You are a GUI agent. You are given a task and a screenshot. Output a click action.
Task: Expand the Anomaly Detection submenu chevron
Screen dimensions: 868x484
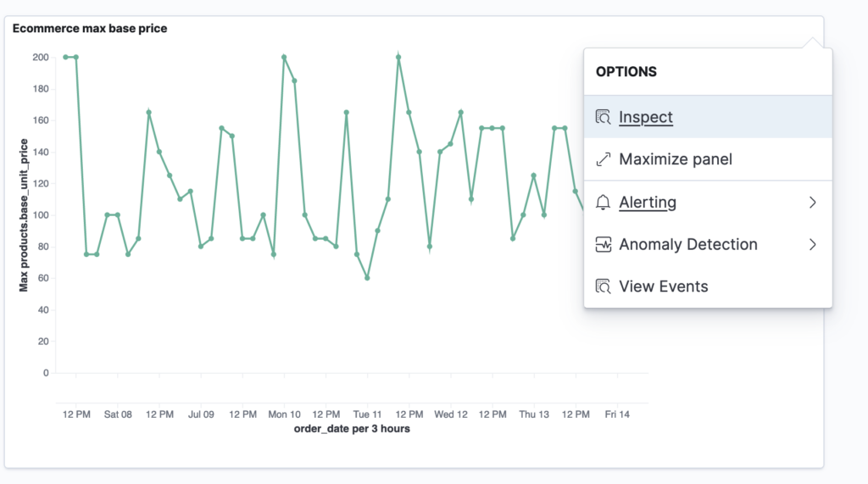point(812,244)
